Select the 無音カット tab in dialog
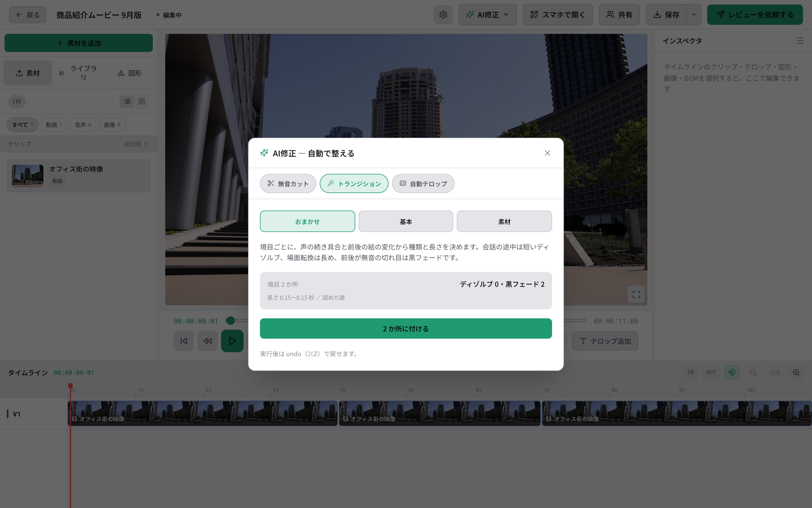Screen dimensions: 812x508 click(288, 183)
